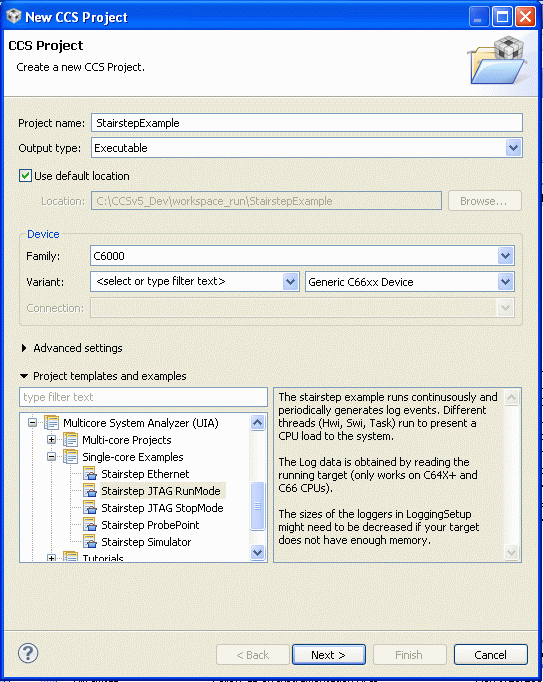Click the template tree scroll down arrow
Screen dimensions: 543x682
click(x=258, y=552)
